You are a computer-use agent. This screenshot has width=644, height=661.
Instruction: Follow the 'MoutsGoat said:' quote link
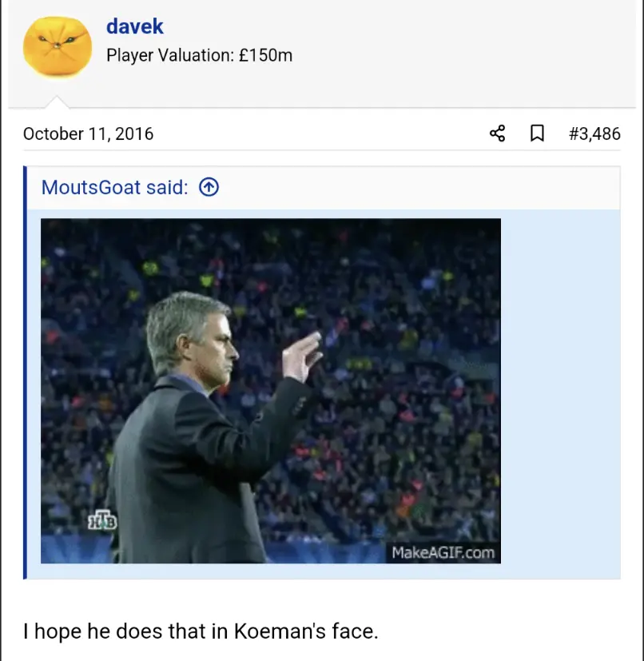[x=114, y=187]
